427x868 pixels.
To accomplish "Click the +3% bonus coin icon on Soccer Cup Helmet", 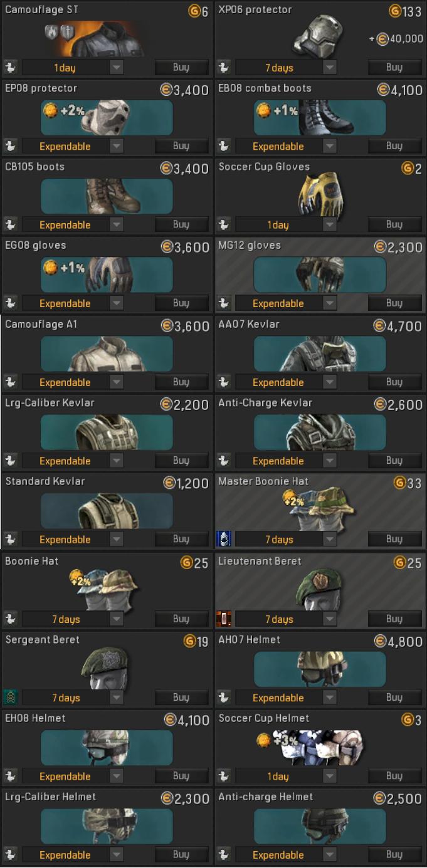I will 264,741.
